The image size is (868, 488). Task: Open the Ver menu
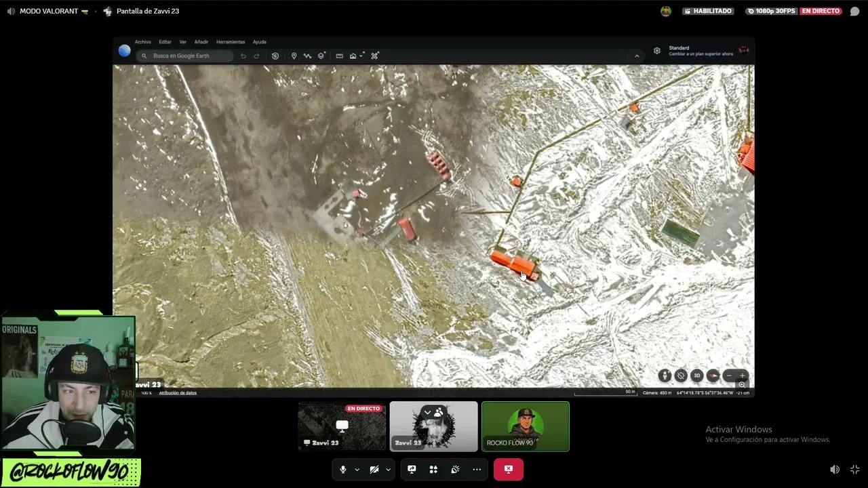click(182, 42)
